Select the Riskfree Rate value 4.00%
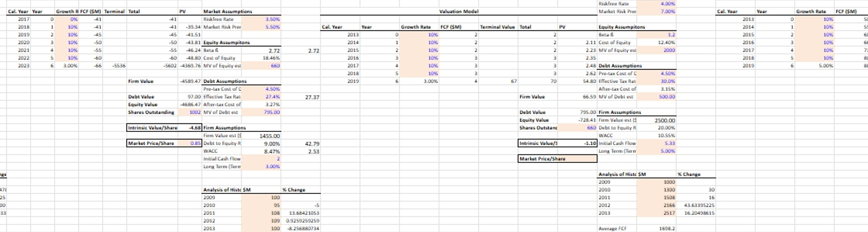The image size is (868, 232). [656, 4]
